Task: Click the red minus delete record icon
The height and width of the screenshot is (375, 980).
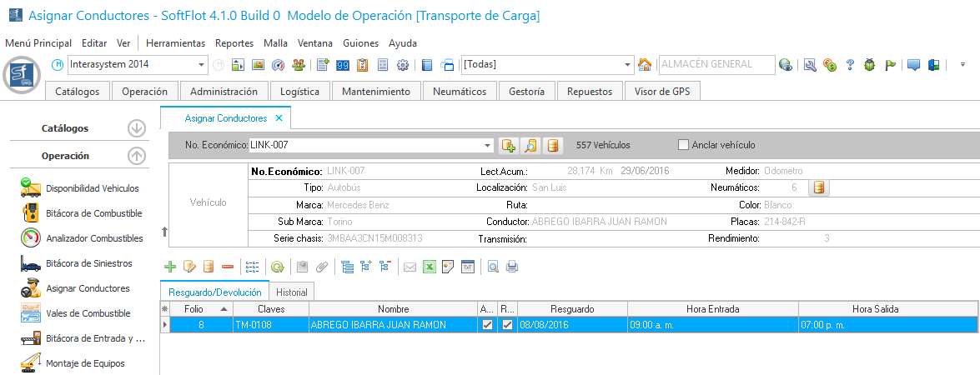Action: 228,267
